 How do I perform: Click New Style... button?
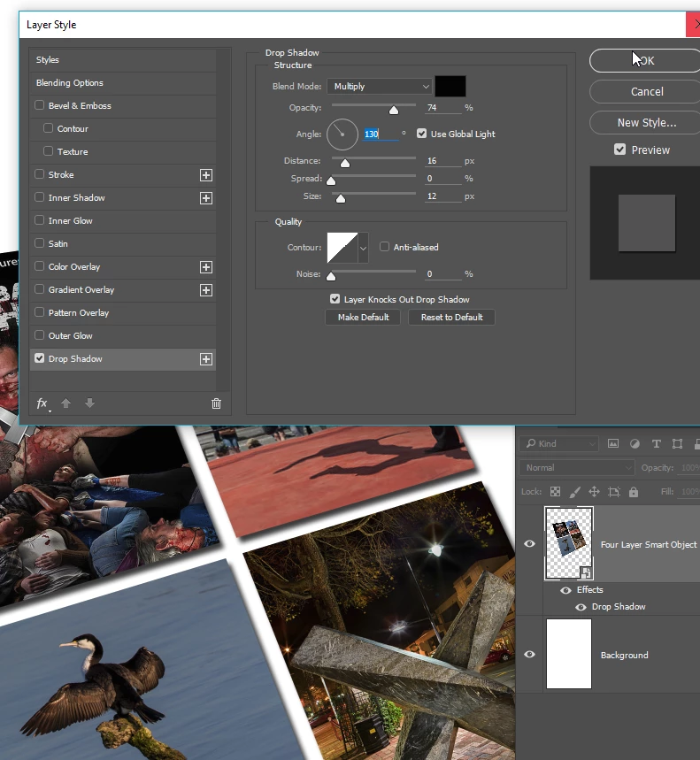point(645,123)
